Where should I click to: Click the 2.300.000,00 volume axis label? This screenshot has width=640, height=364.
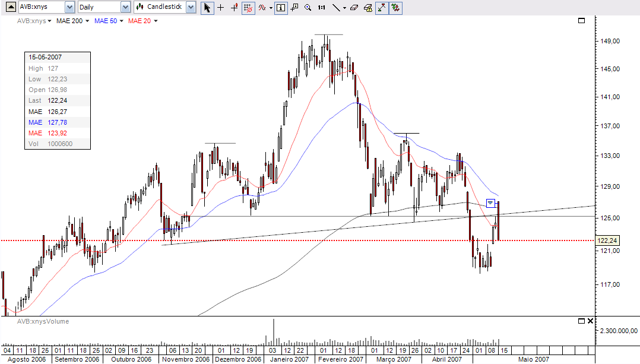pos(619,331)
